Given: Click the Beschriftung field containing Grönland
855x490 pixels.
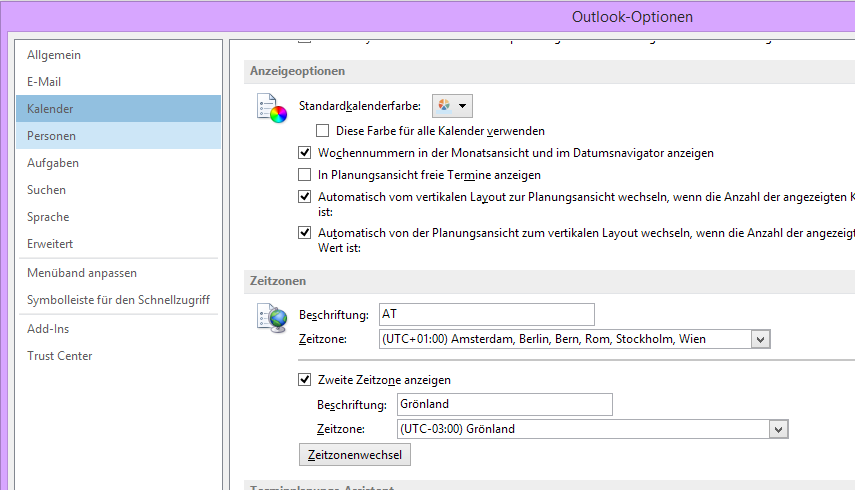Looking at the screenshot, I should (x=503, y=404).
